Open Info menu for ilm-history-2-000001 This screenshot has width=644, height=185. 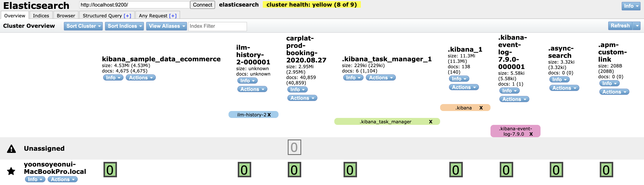tap(247, 81)
